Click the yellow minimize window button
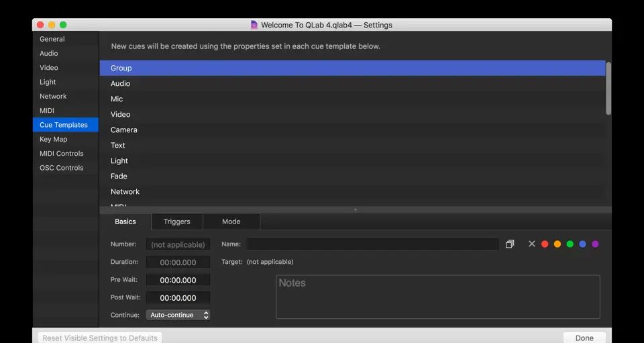 coord(52,25)
